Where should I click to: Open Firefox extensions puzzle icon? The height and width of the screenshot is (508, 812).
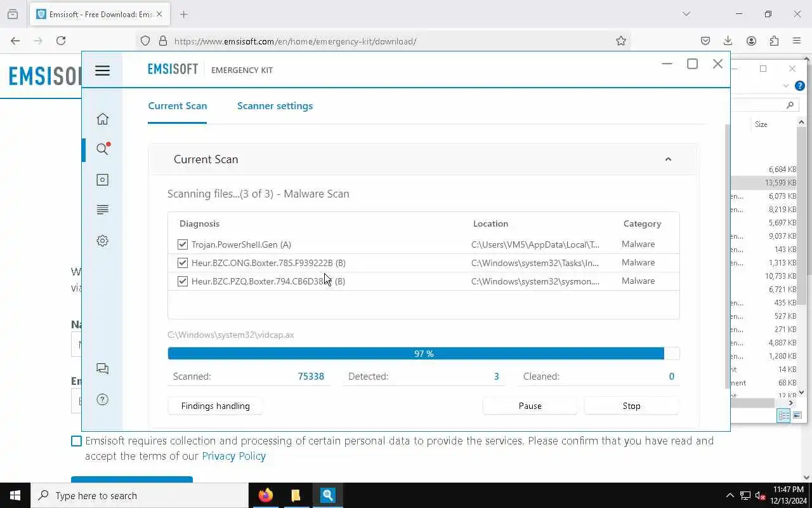coord(774,41)
